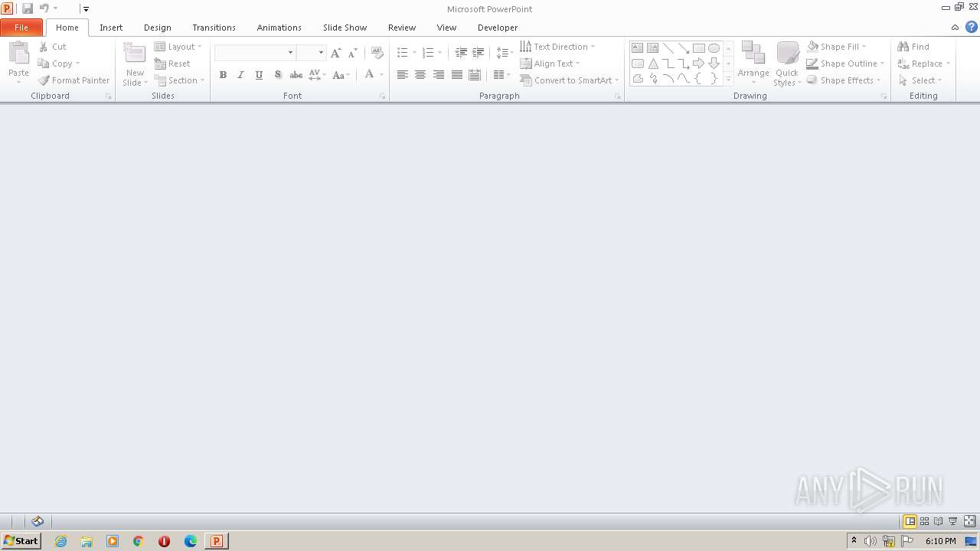Image resolution: width=980 pixels, height=551 pixels.
Task: Click the Paste icon
Action: click(18, 55)
